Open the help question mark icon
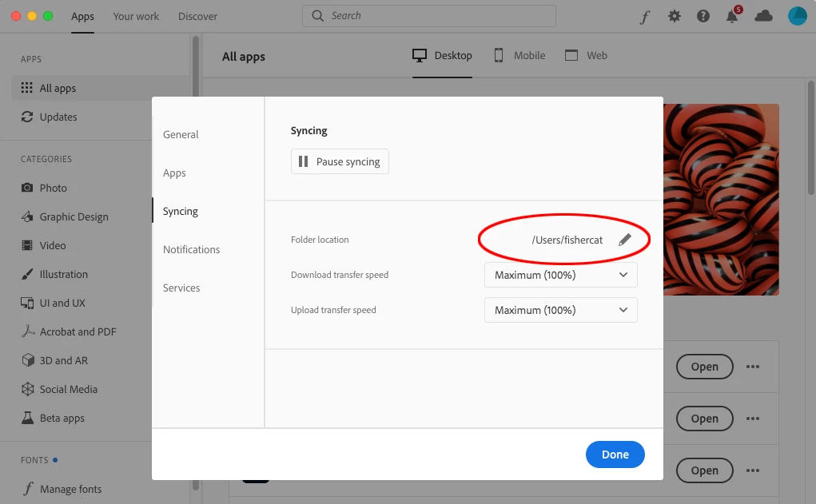Image resolution: width=816 pixels, height=504 pixels. pyautogui.click(x=703, y=16)
